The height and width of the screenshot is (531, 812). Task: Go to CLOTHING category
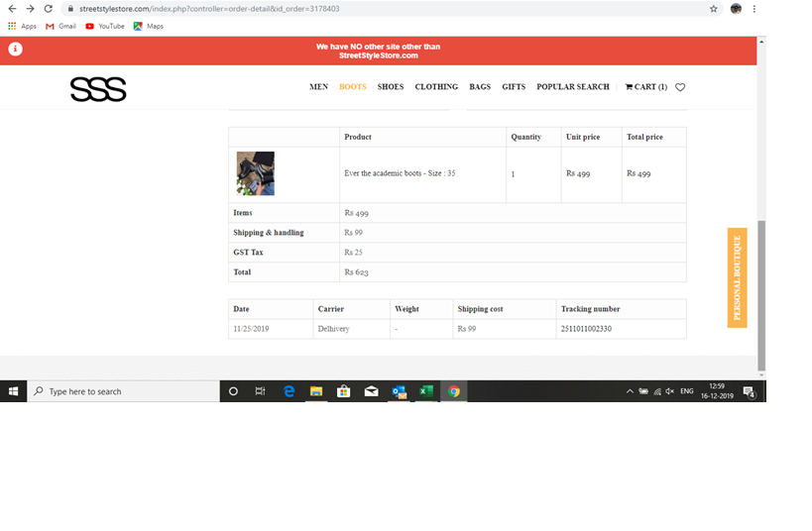[x=436, y=87]
